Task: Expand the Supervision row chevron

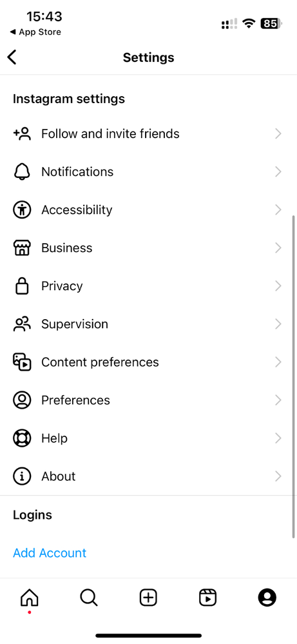Action: click(278, 324)
